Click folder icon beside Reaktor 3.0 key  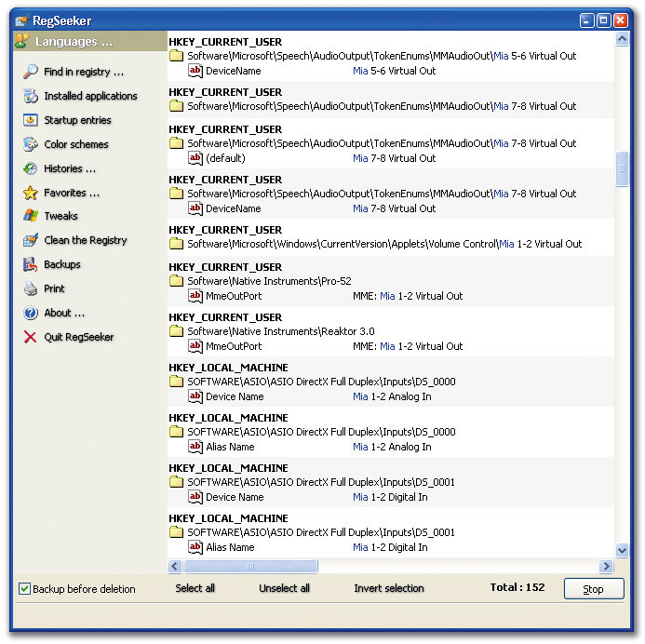[x=177, y=331]
